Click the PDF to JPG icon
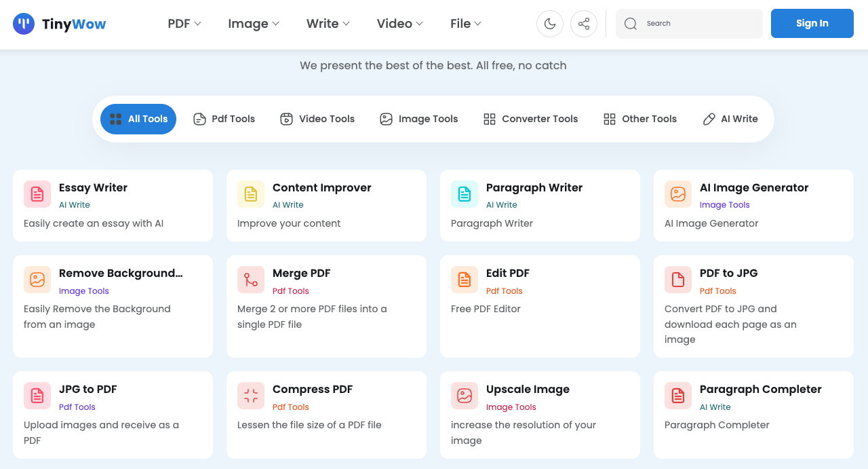868x469 pixels. click(678, 280)
